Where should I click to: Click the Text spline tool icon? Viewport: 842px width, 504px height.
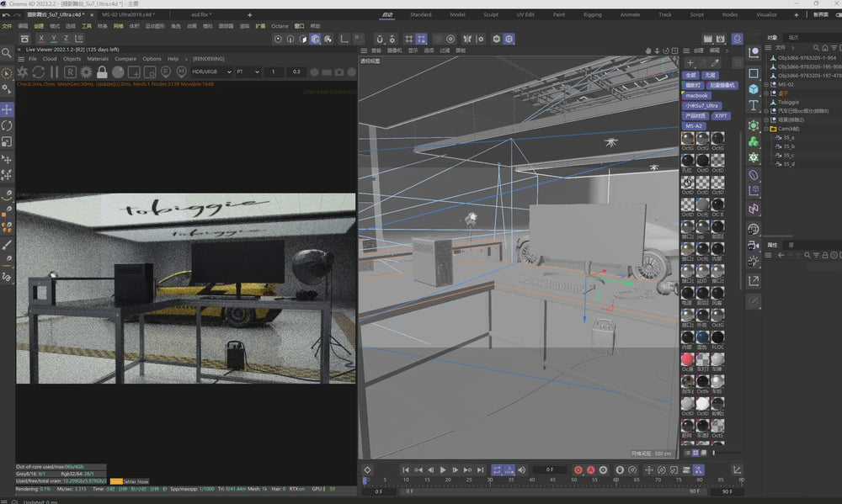754,105
